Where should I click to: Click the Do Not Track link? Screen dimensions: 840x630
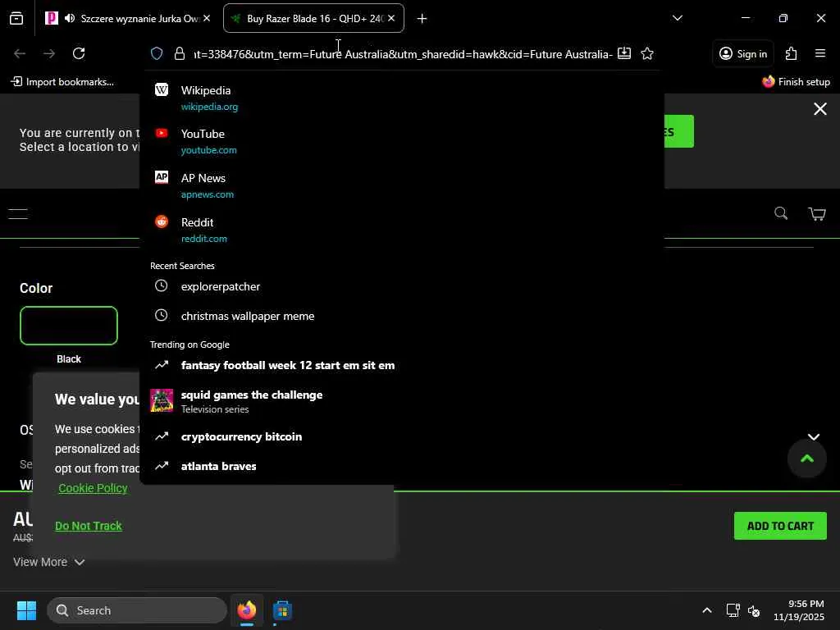pyautogui.click(x=89, y=526)
